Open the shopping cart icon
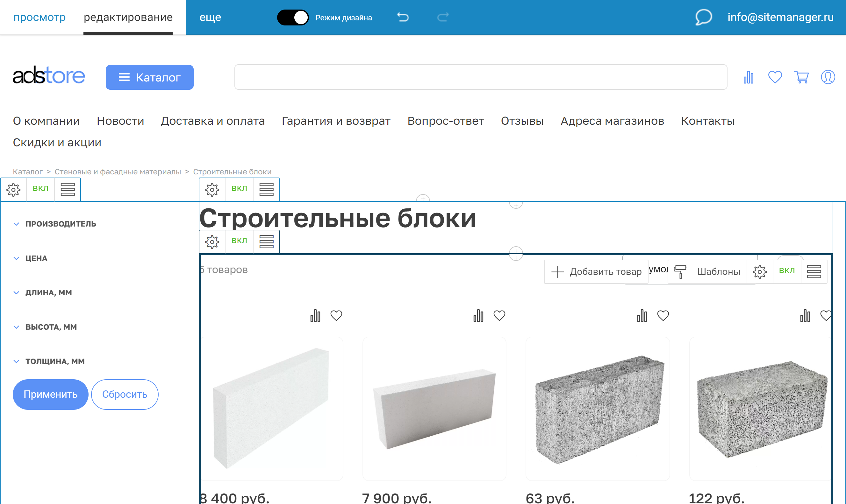Screen dimensions: 846x504 click(801, 77)
